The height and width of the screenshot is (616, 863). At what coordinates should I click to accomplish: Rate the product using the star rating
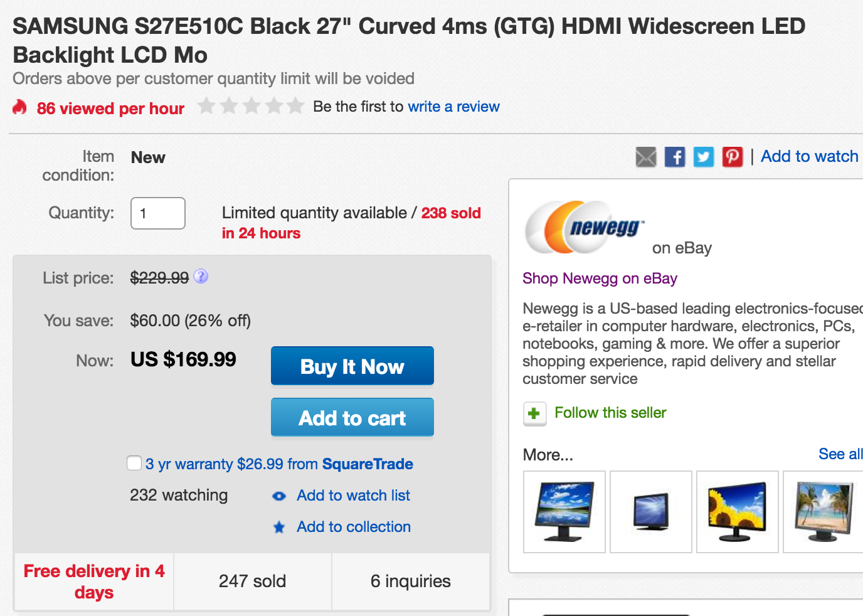(251, 106)
